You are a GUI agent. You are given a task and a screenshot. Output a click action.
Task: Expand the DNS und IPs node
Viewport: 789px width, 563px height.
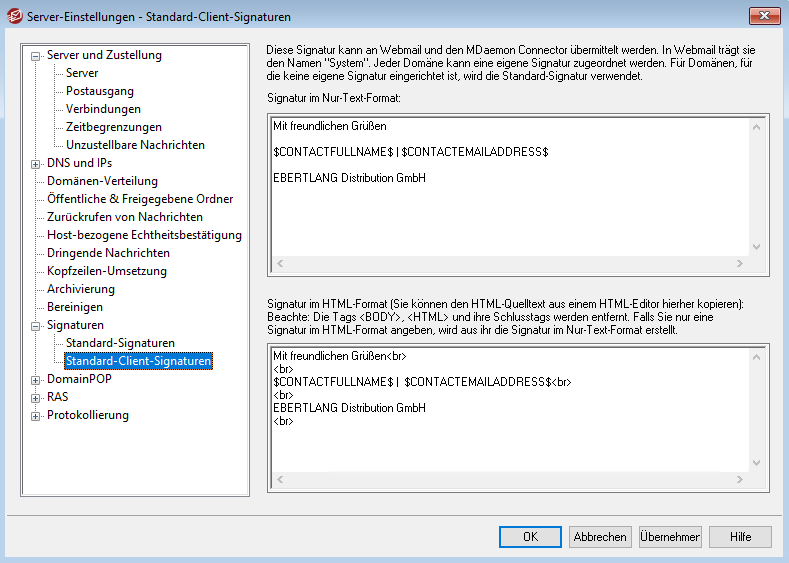tap(37, 164)
